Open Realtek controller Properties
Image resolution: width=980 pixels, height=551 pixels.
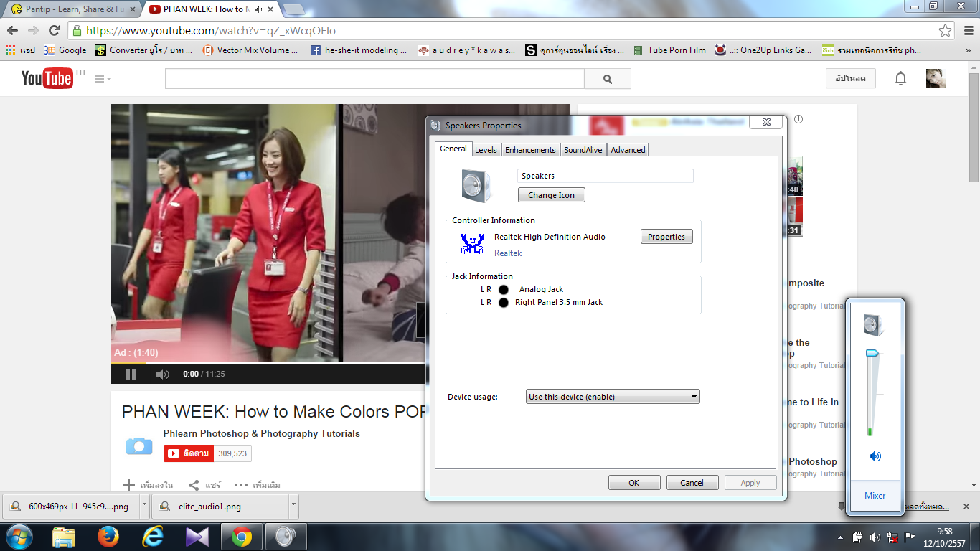coord(666,237)
